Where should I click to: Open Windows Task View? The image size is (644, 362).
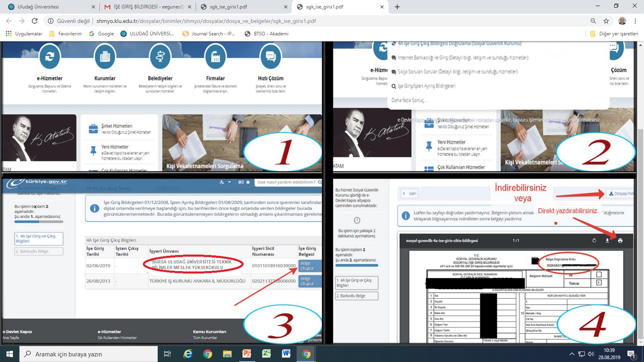click(x=167, y=354)
